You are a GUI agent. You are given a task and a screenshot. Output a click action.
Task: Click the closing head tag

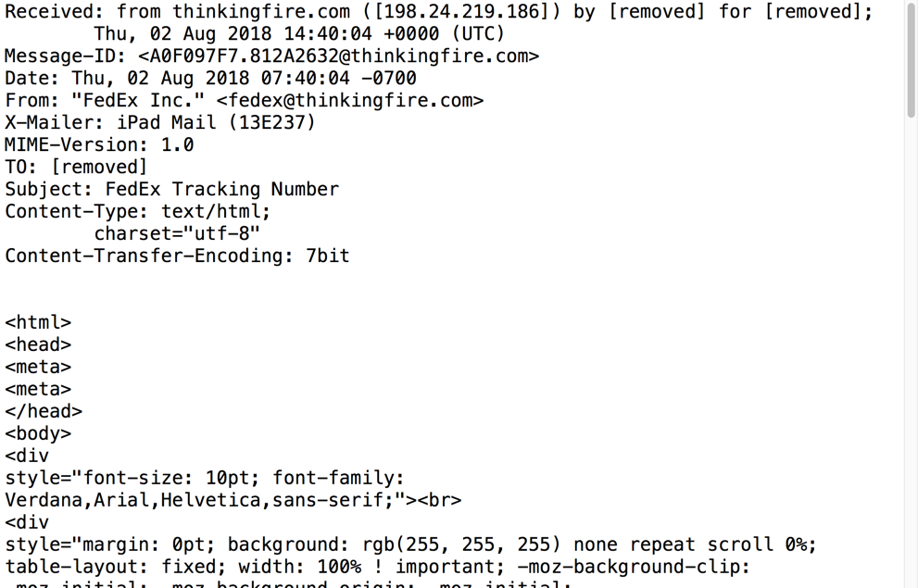[x=44, y=411]
